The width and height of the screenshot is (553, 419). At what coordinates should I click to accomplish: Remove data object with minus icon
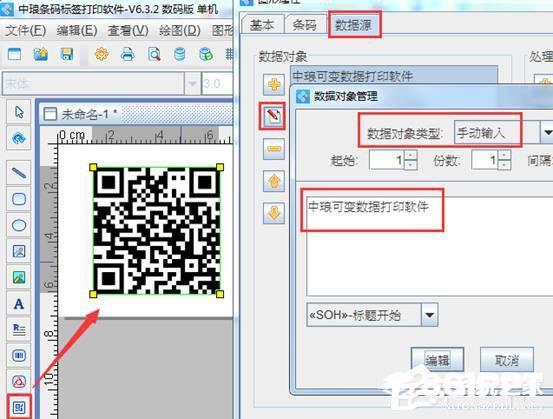coord(274,149)
